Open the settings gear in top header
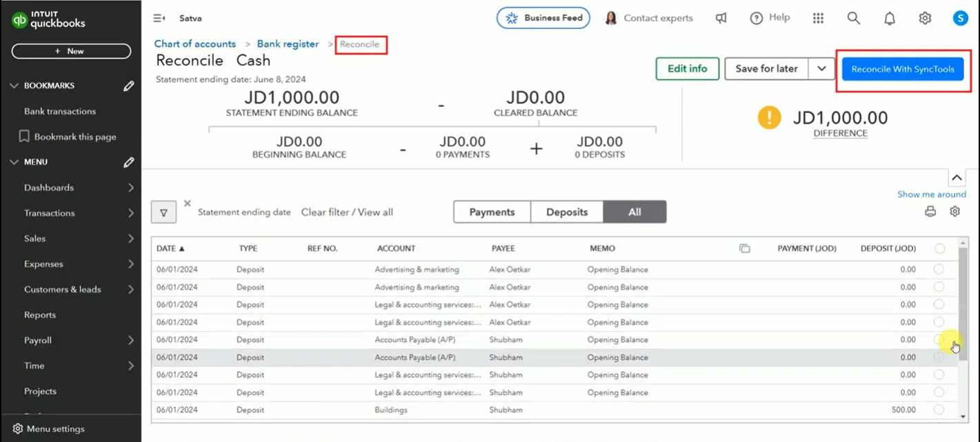 click(925, 19)
